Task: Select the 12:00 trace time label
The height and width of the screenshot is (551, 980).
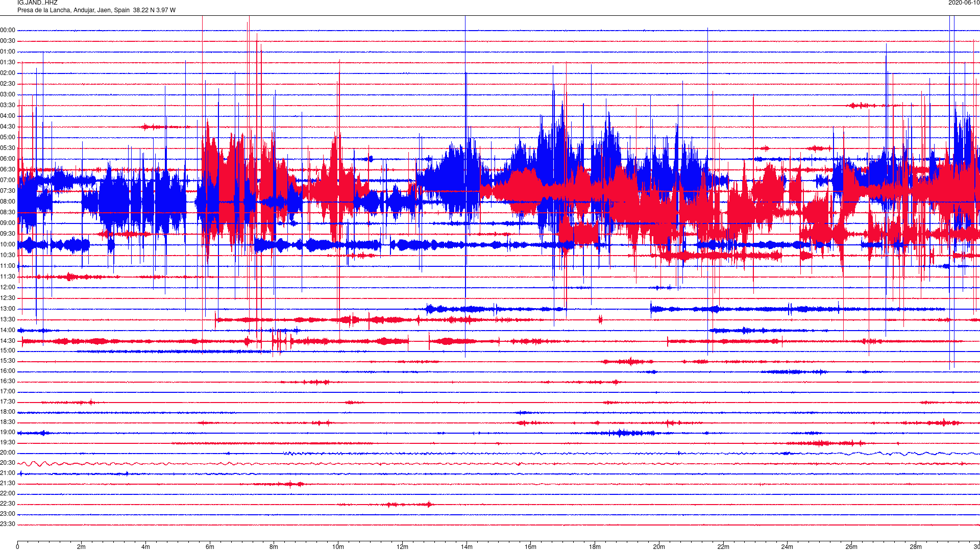Action: click(8, 288)
